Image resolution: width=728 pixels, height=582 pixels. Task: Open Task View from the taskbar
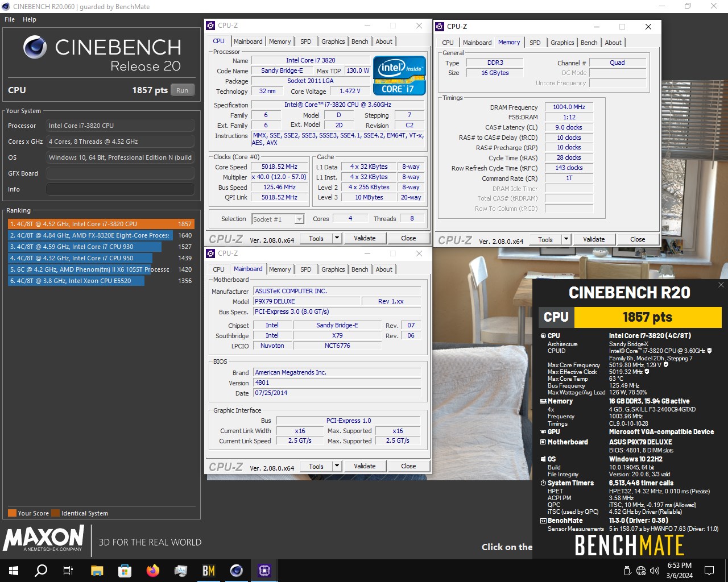click(68, 570)
